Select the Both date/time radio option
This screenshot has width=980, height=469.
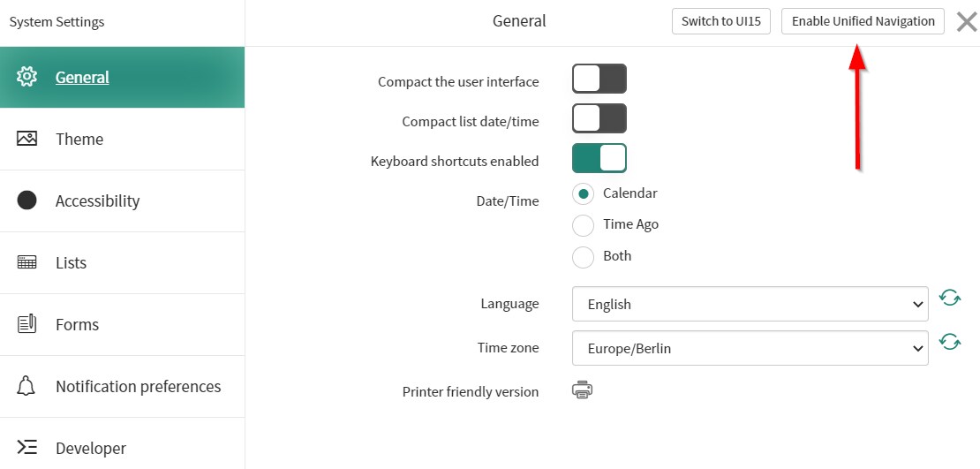click(x=584, y=257)
